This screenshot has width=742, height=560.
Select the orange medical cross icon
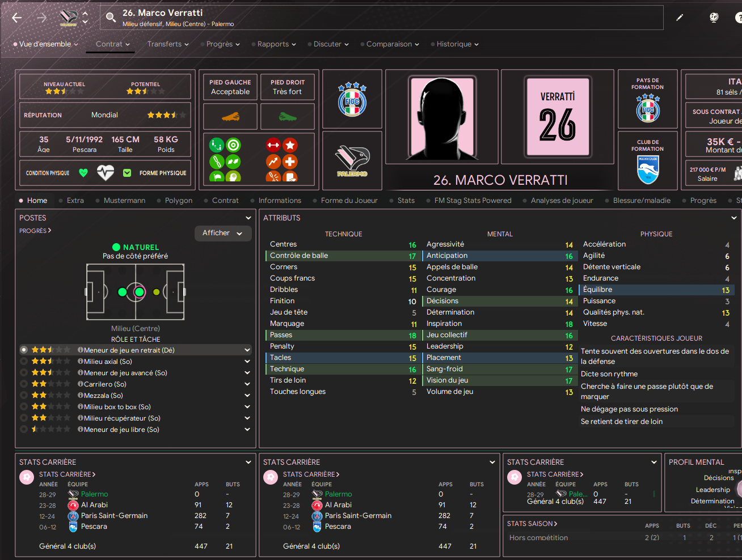(x=290, y=162)
